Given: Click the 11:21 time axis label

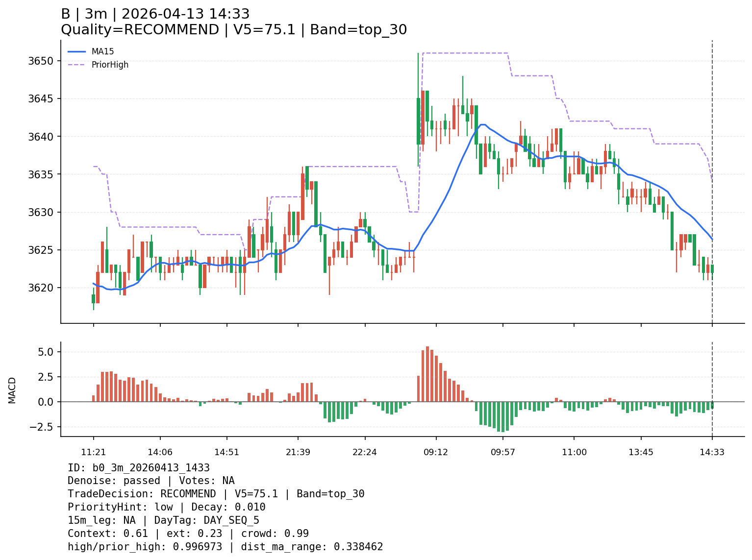Looking at the screenshot, I should [94, 452].
